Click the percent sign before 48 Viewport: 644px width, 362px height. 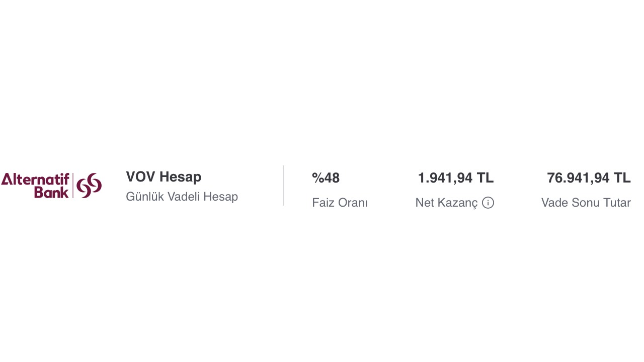317,178
